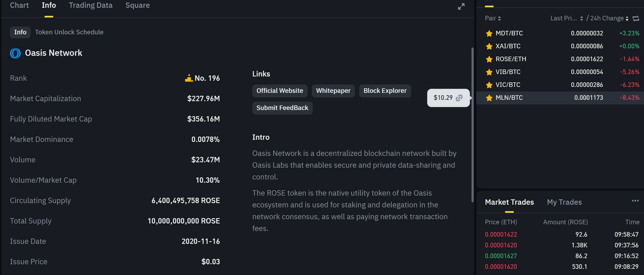Toggle favorite star for VIB/BTC
The width and height of the screenshot is (644, 275).
(489, 72)
